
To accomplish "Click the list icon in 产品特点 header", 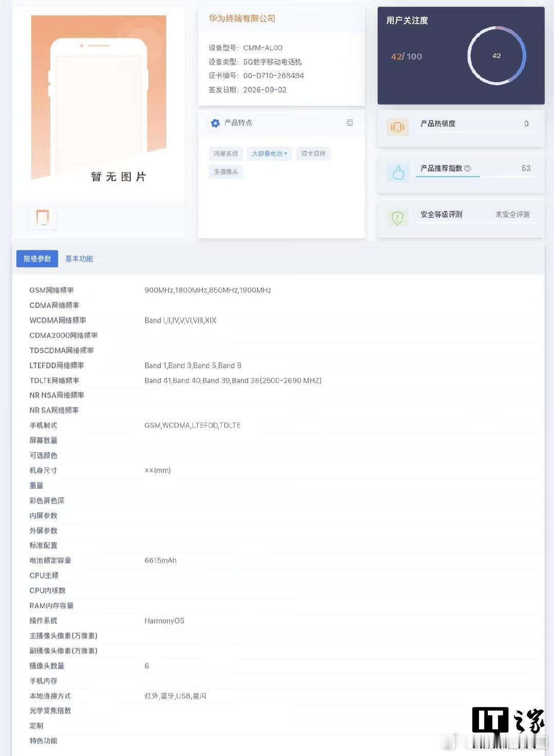I will coord(350,123).
